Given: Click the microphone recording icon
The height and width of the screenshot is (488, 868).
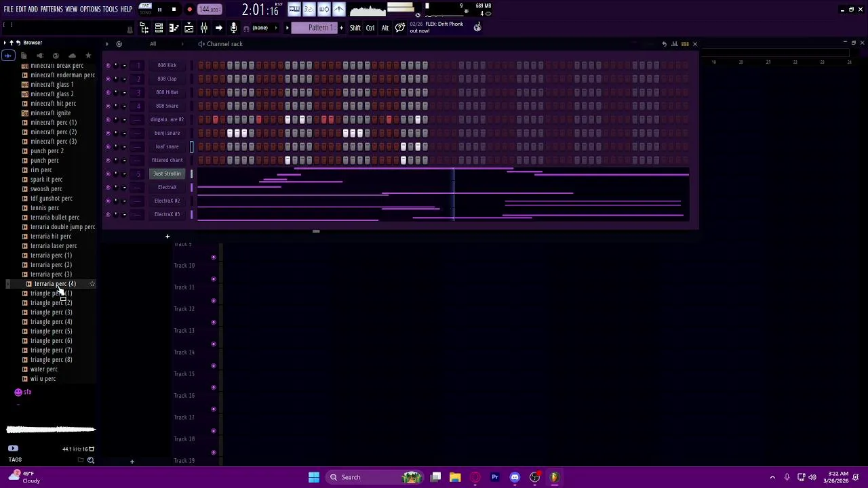Looking at the screenshot, I should pos(233,28).
